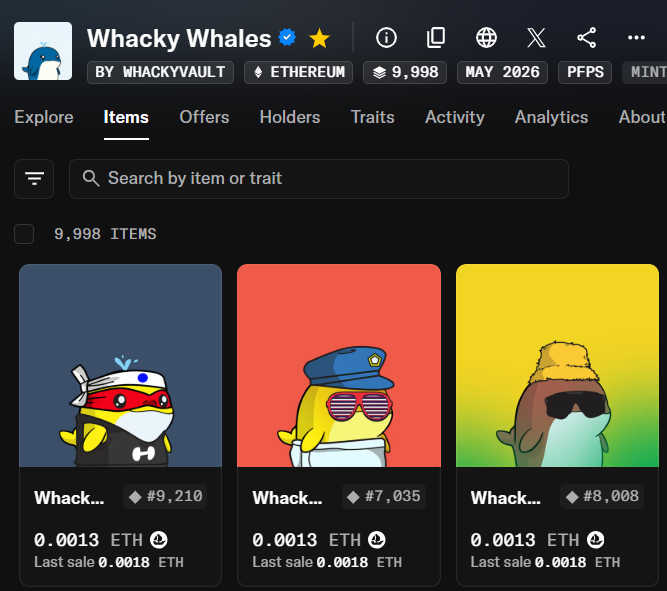The width and height of the screenshot is (667, 591).
Task: Open the About tab
Action: click(x=641, y=117)
